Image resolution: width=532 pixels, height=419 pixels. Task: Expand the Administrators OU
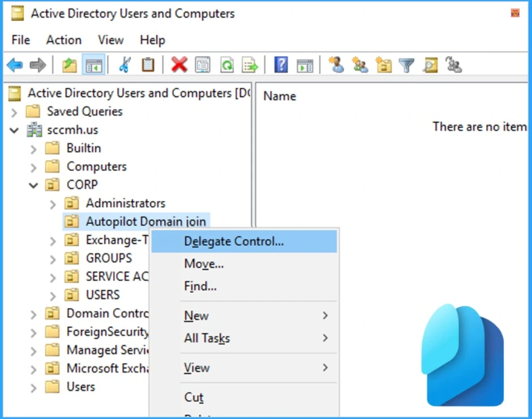pos(53,204)
